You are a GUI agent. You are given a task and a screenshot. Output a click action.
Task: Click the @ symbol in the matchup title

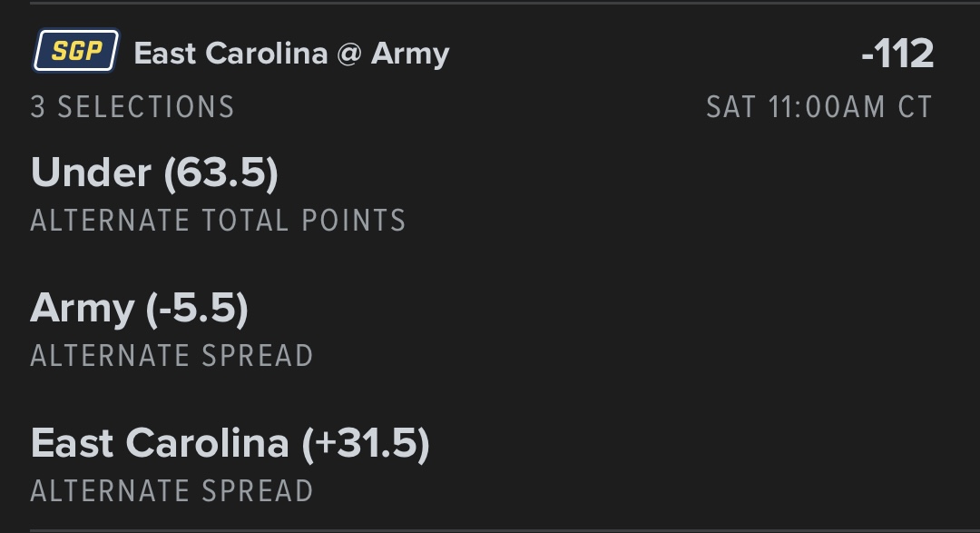[x=349, y=54]
